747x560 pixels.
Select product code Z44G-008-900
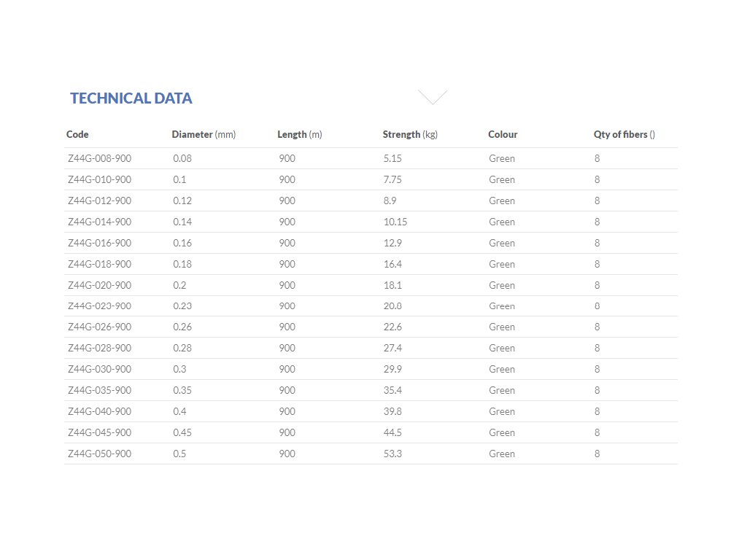[99, 158]
